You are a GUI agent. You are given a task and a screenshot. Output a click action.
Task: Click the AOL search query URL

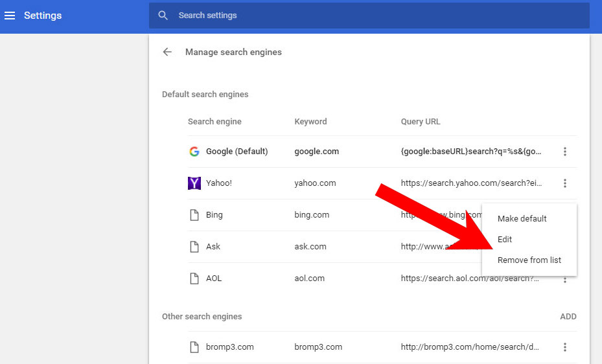pyautogui.click(x=470, y=279)
